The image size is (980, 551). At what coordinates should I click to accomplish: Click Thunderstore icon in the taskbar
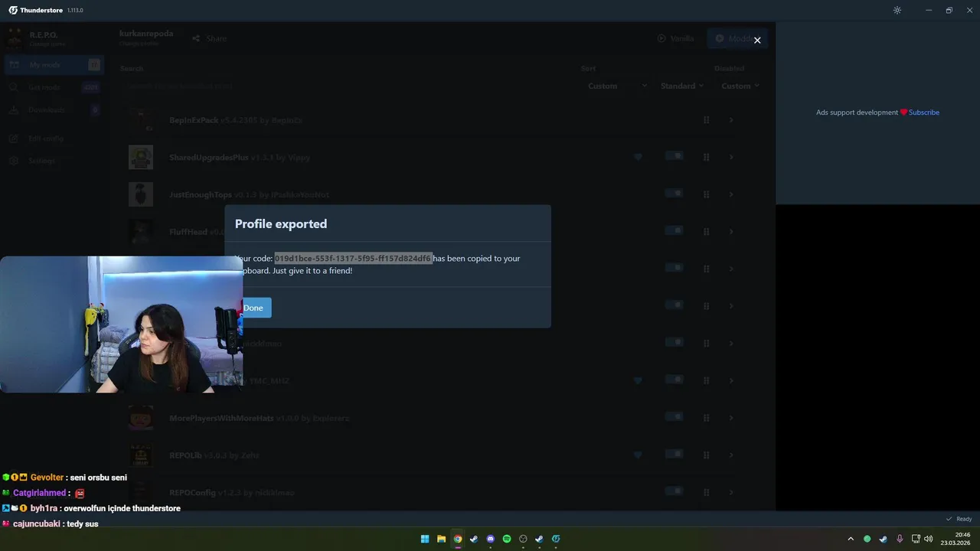(x=556, y=539)
